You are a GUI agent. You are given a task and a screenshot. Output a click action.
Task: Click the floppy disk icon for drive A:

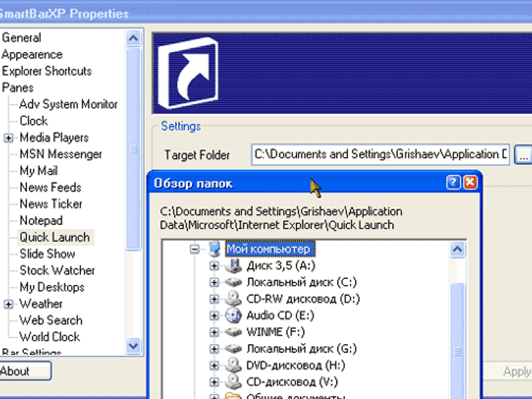[234, 266]
